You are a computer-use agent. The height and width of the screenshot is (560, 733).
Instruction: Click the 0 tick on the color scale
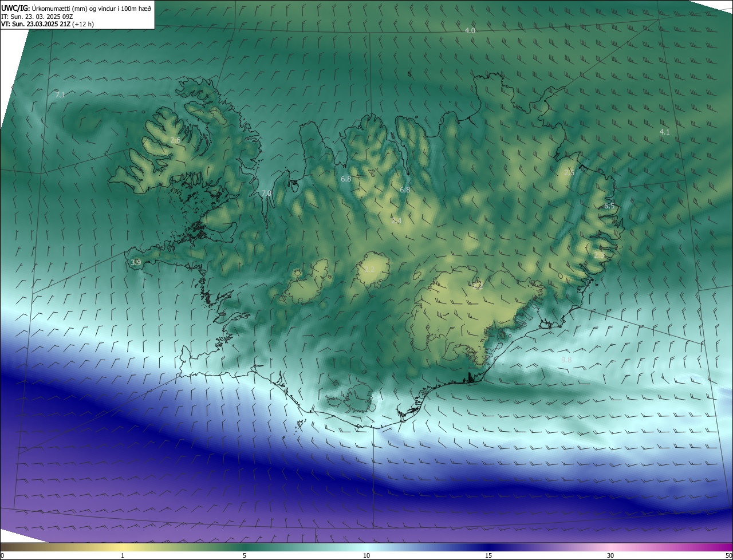click(2, 555)
